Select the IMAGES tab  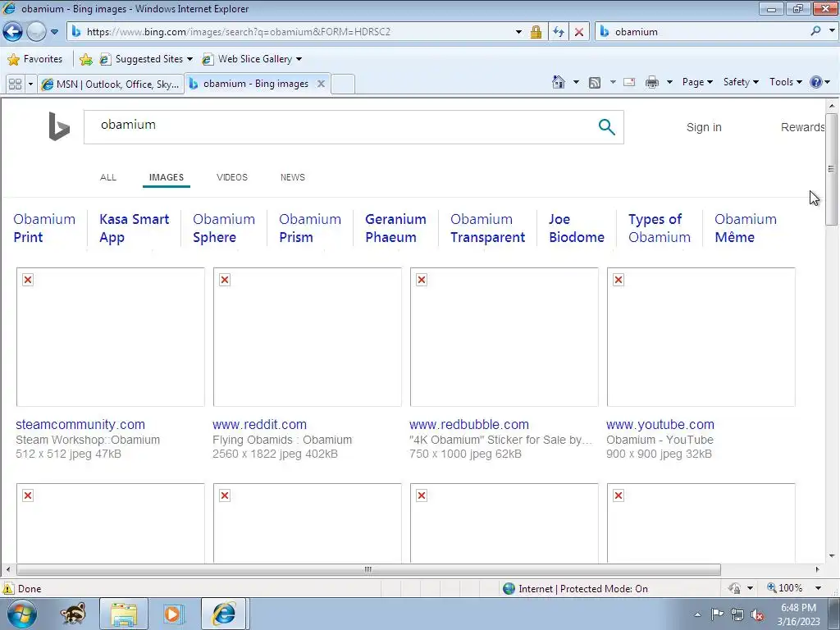coord(166,177)
